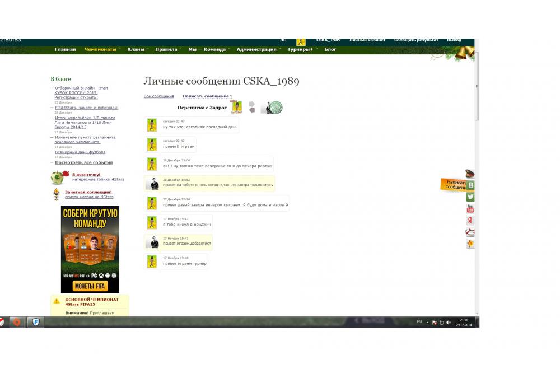Click the scrollbar down arrow
The image size is (560, 392).
coord(477,314)
